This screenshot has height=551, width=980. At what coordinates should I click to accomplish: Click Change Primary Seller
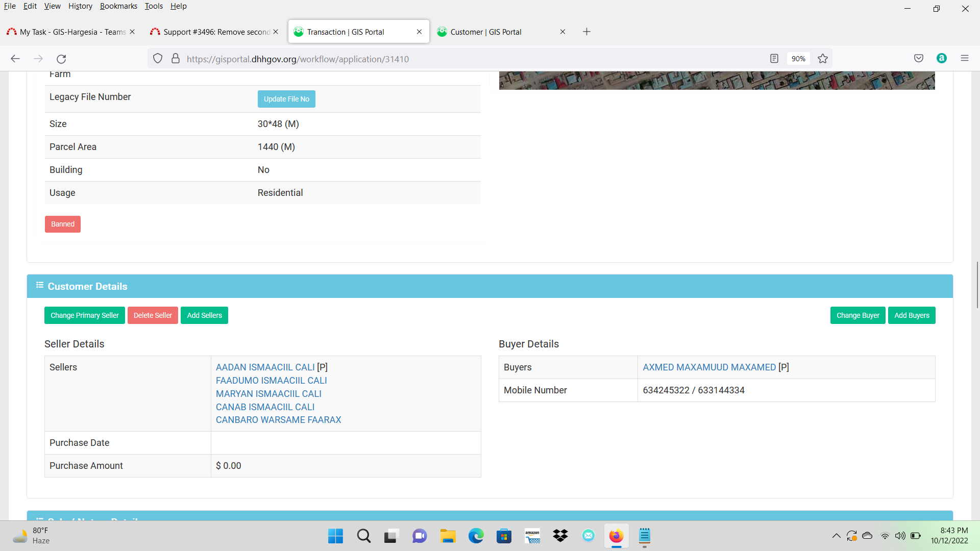pyautogui.click(x=85, y=315)
